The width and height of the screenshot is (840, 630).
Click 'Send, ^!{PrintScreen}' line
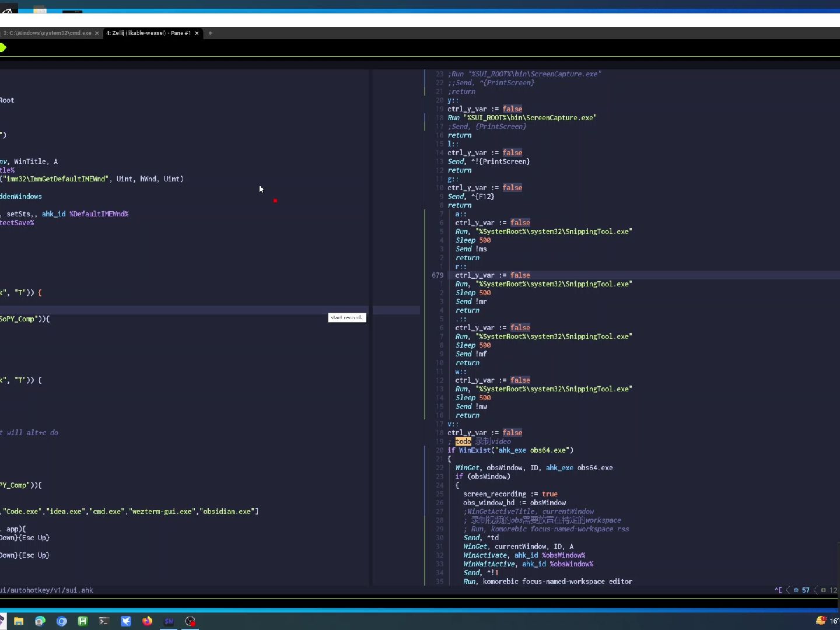tap(489, 162)
